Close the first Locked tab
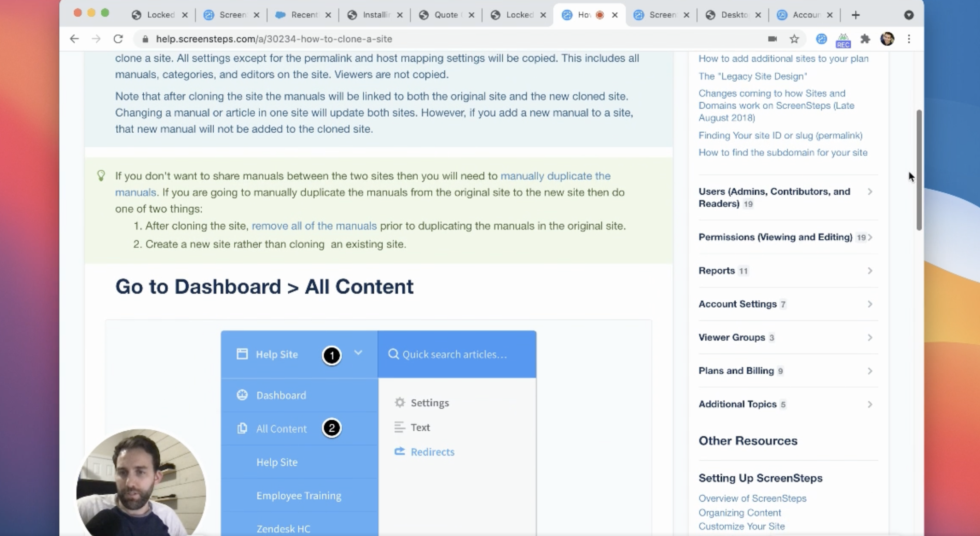 tap(185, 15)
